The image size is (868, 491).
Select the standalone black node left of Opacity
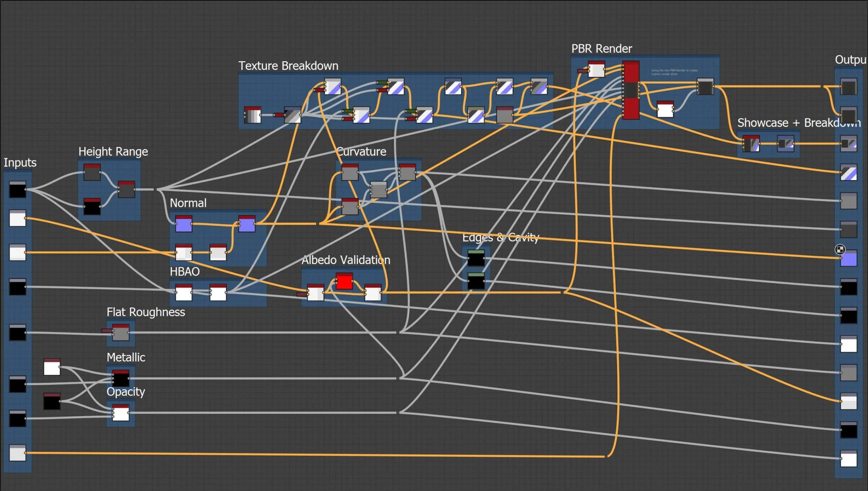click(x=52, y=401)
